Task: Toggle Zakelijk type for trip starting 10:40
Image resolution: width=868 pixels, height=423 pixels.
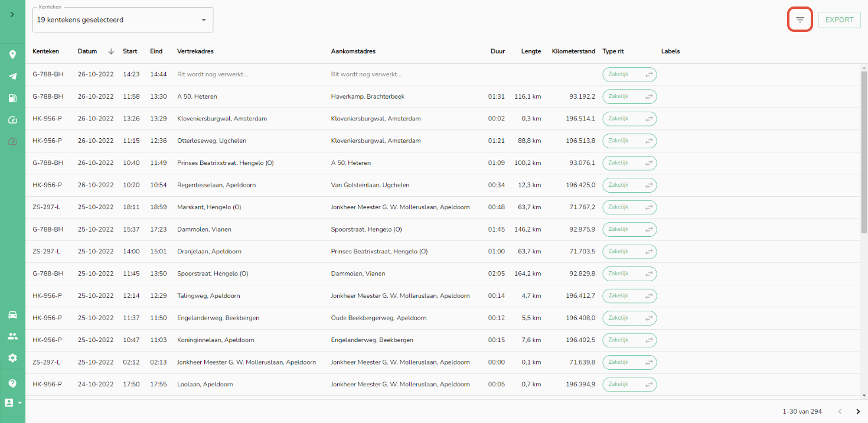Action: click(629, 163)
